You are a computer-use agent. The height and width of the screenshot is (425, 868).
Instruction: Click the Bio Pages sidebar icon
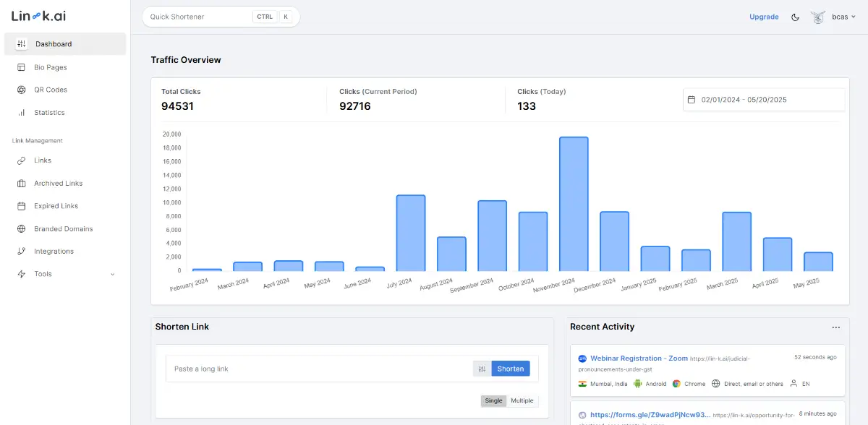(21, 67)
